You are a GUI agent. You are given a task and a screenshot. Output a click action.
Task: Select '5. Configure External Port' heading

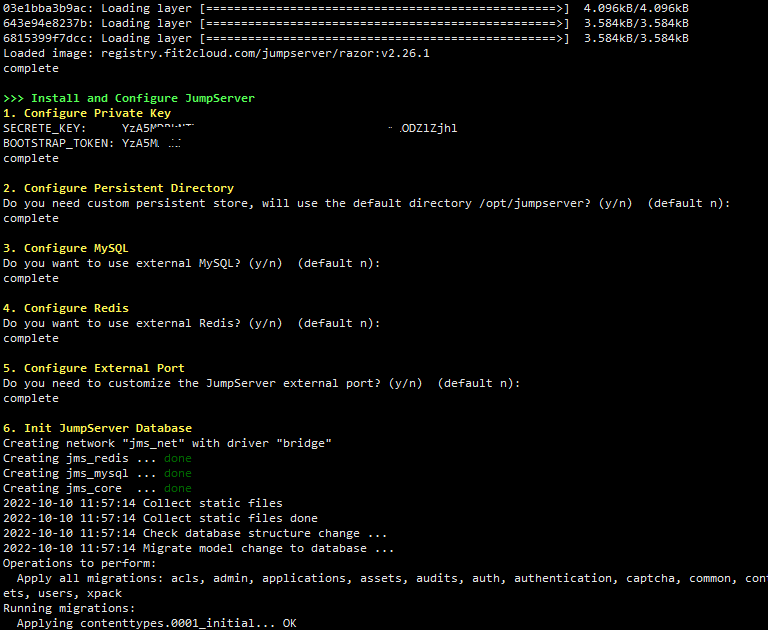tap(94, 368)
